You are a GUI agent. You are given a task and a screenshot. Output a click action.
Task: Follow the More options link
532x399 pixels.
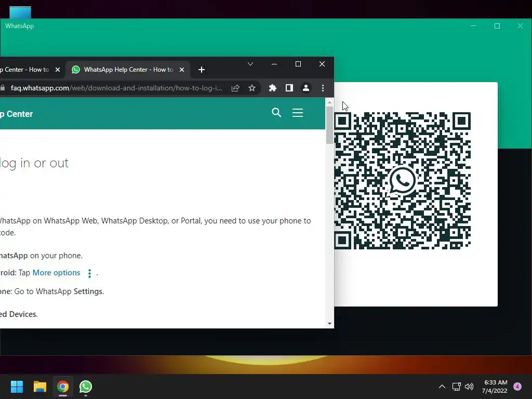[56, 273]
